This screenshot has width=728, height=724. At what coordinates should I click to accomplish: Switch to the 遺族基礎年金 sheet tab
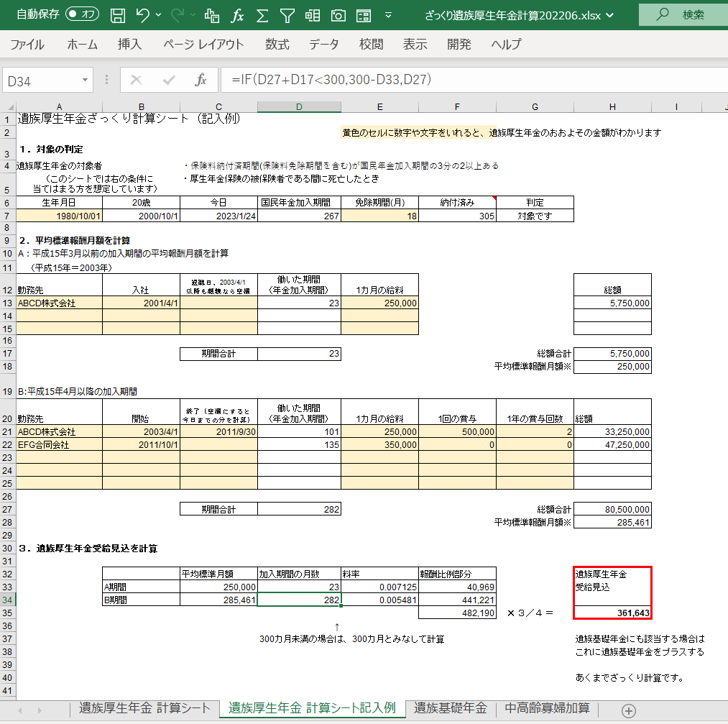click(x=450, y=708)
